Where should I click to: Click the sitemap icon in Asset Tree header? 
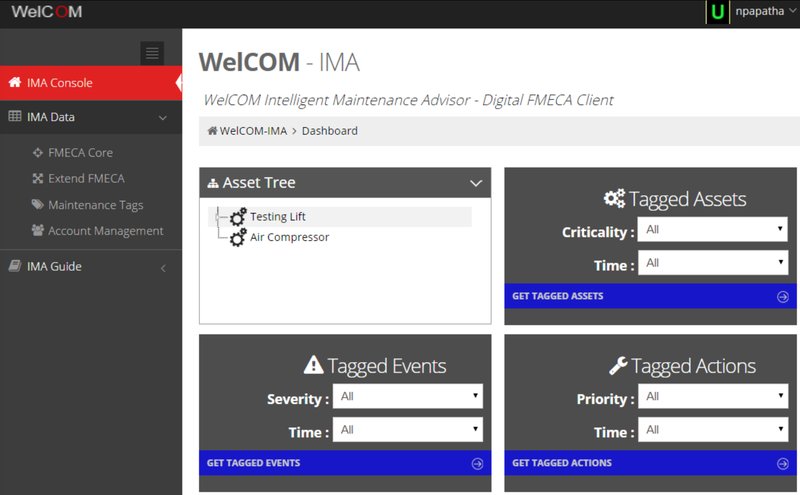click(x=213, y=183)
